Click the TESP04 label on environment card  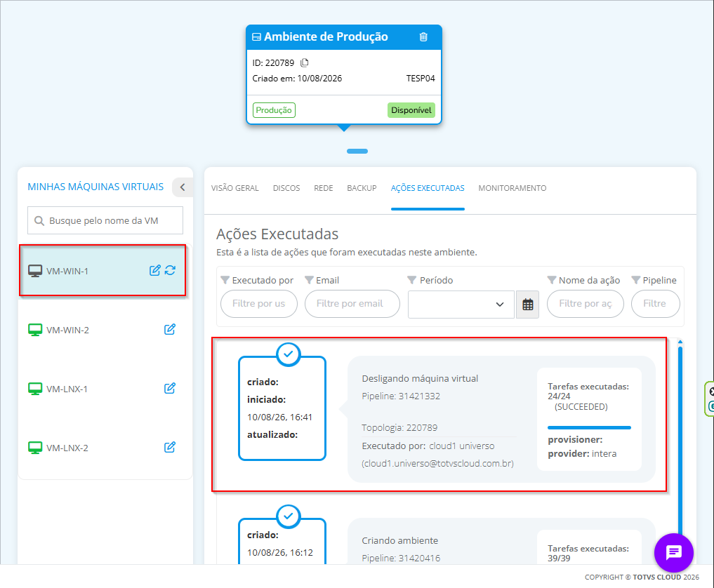421,79
